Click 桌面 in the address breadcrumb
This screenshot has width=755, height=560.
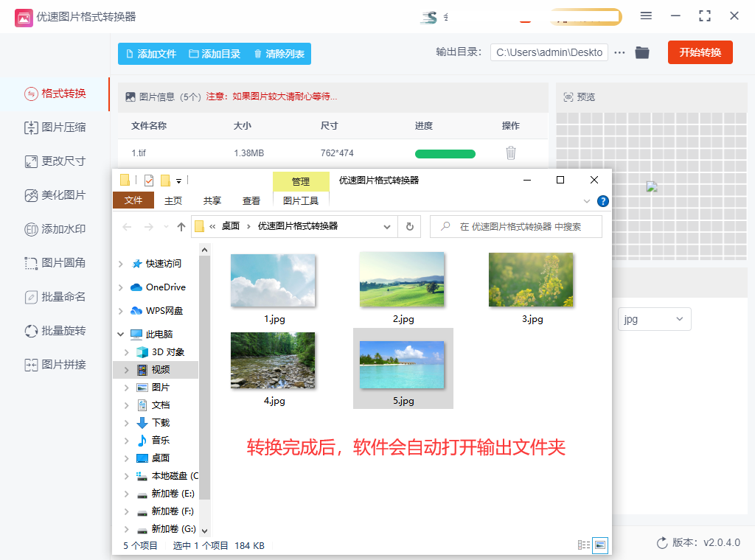pos(231,226)
